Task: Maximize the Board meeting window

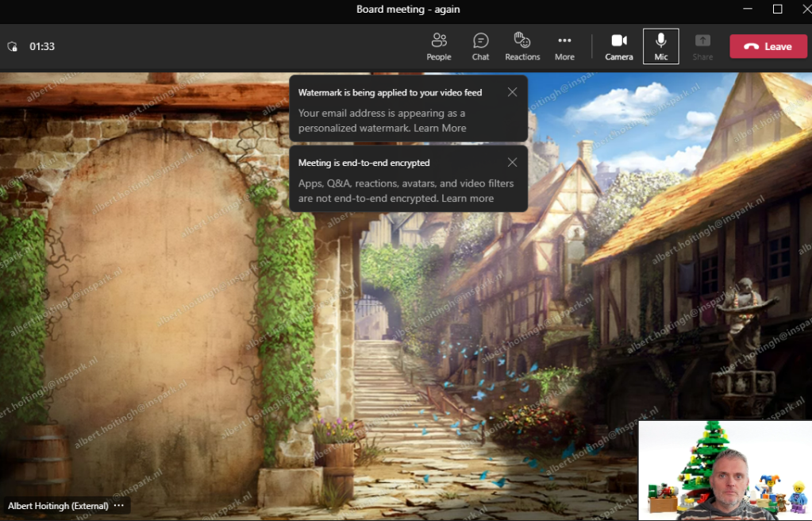Action: 778,10
